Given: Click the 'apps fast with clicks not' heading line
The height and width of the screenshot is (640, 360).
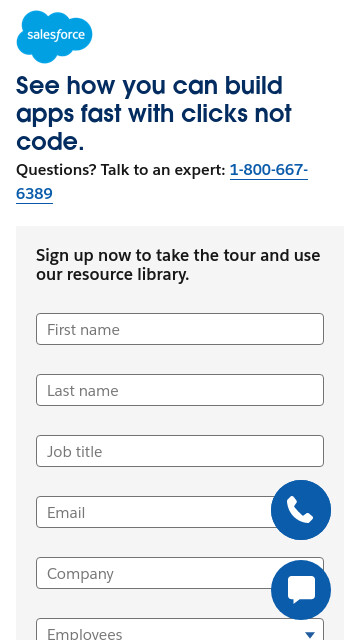Looking at the screenshot, I should [154, 114].
